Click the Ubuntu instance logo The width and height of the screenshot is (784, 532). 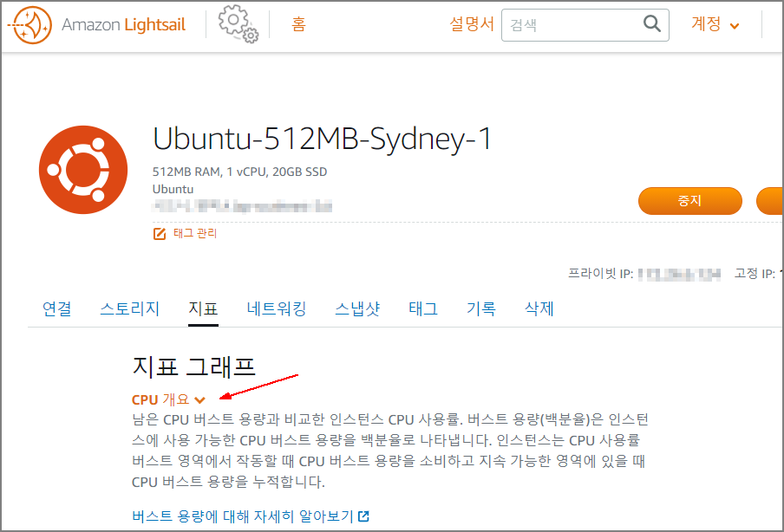83,170
